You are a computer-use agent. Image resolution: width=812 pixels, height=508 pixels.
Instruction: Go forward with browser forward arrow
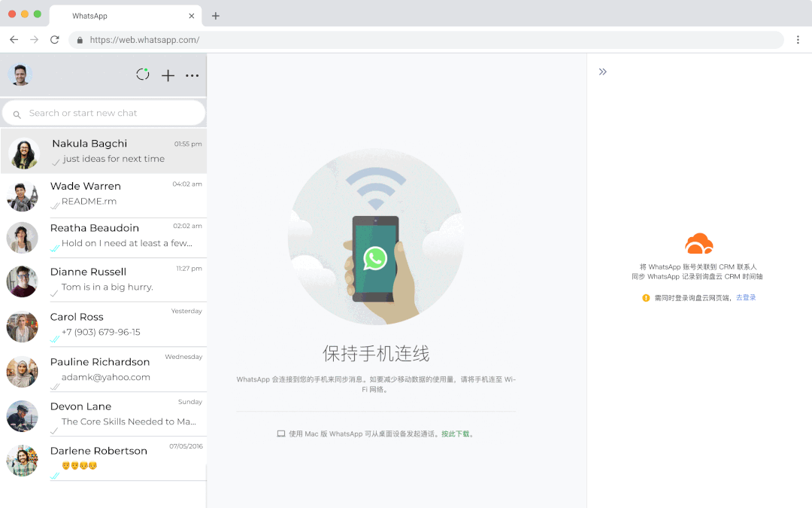pyautogui.click(x=34, y=40)
